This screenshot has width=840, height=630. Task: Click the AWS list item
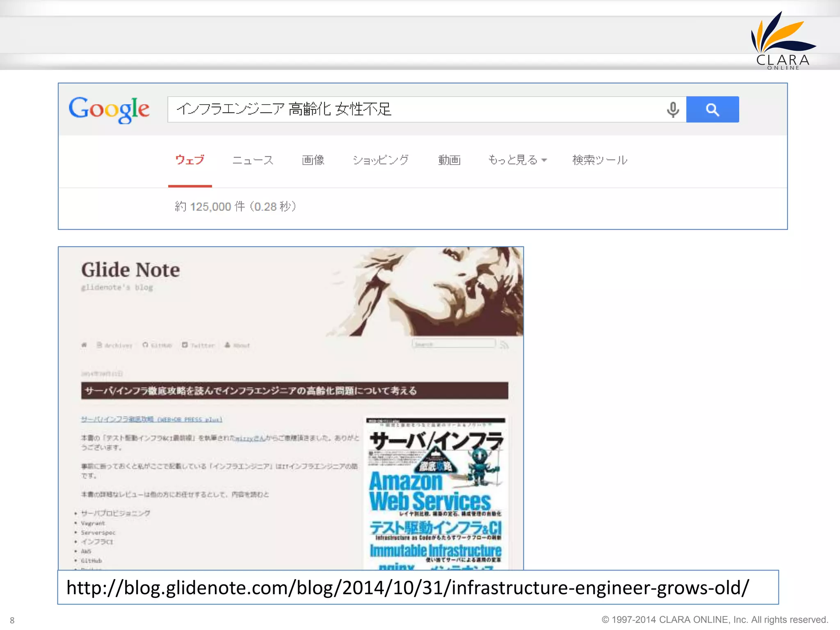click(x=86, y=551)
